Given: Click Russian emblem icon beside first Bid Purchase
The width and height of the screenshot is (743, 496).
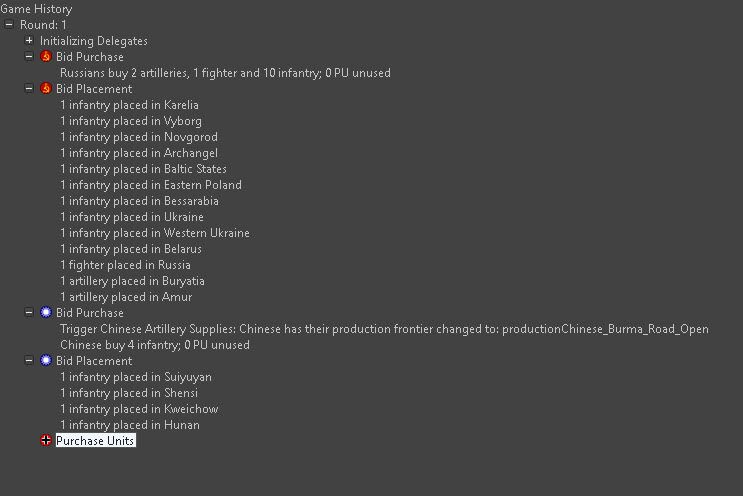Looking at the screenshot, I should 46,57.
